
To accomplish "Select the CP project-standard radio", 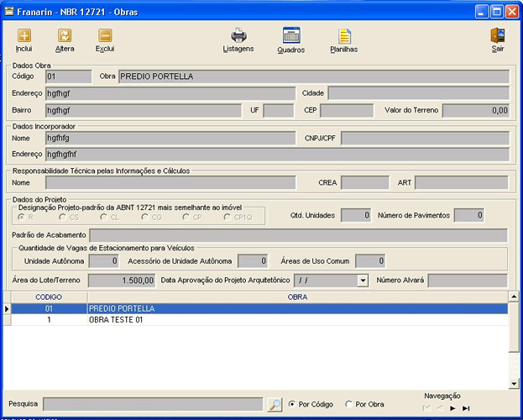I will click(x=186, y=218).
